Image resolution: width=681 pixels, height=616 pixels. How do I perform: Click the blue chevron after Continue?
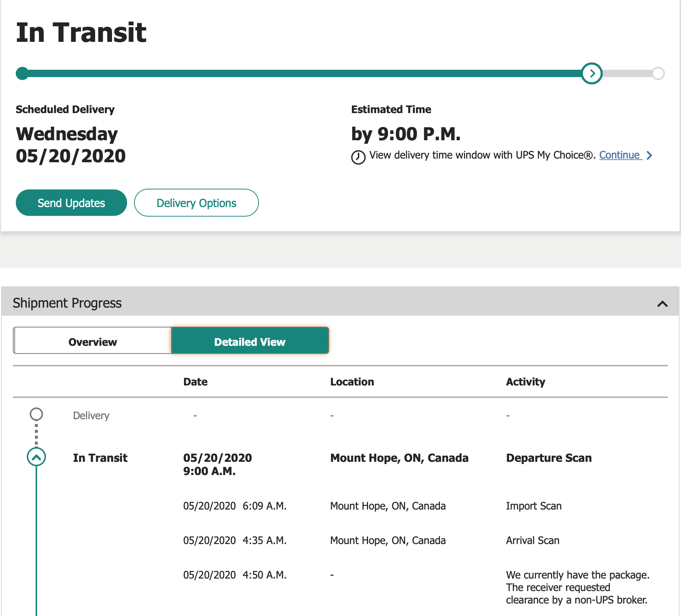coord(649,155)
